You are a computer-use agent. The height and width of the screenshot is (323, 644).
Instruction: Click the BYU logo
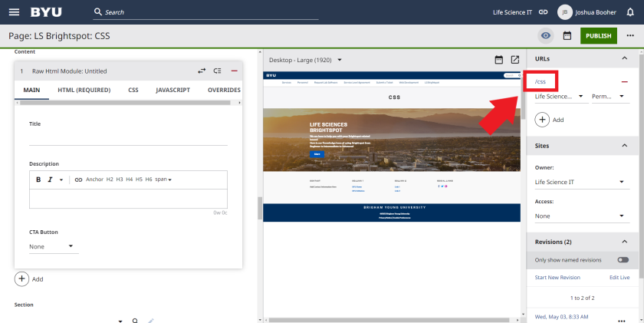[46, 12]
